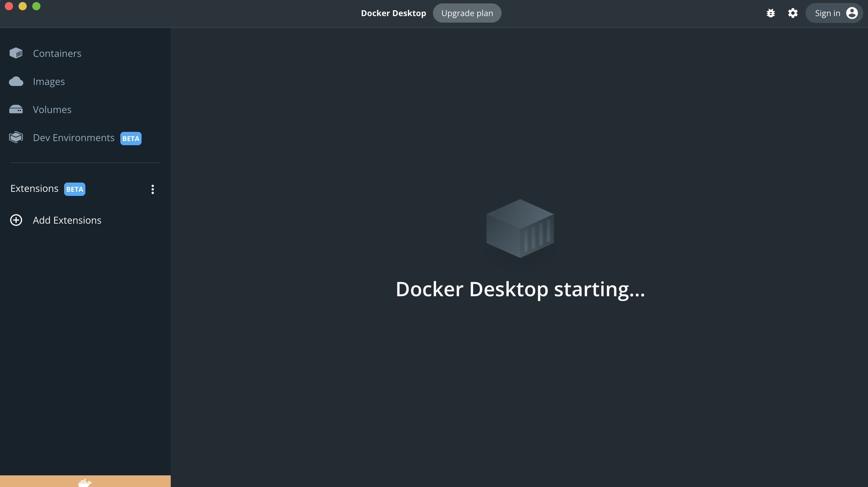
Task: Click the Sign in button
Action: [x=828, y=13]
